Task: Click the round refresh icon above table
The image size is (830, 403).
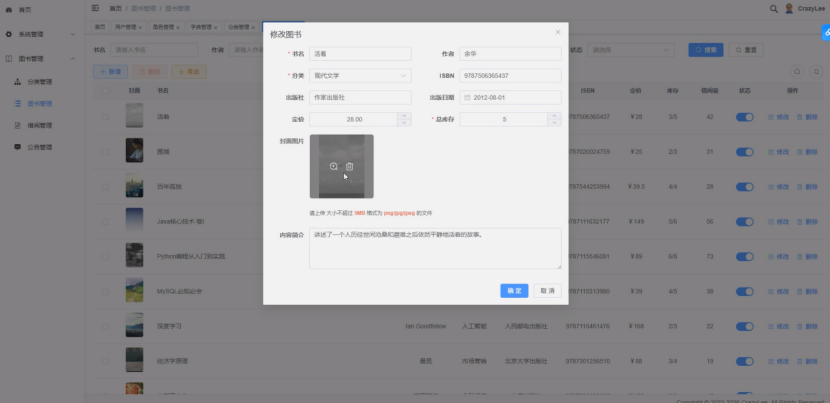Action: (817, 71)
